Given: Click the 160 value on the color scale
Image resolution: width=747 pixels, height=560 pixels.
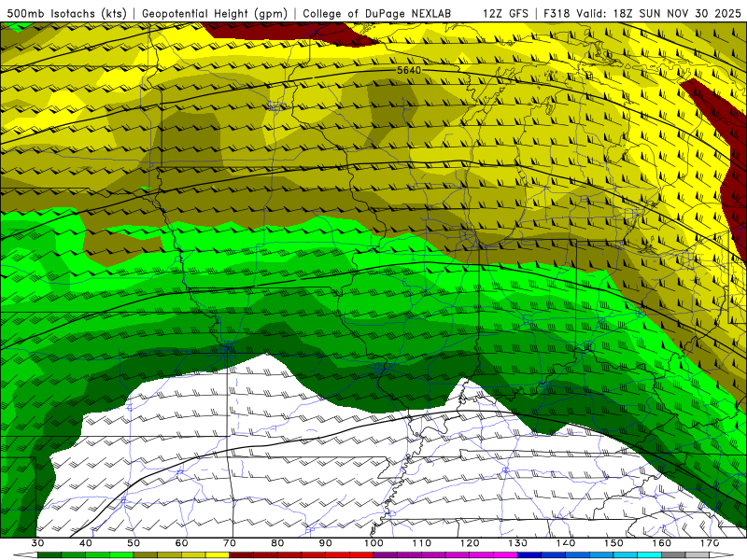Looking at the screenshot, I should click(x=662, y=543).
